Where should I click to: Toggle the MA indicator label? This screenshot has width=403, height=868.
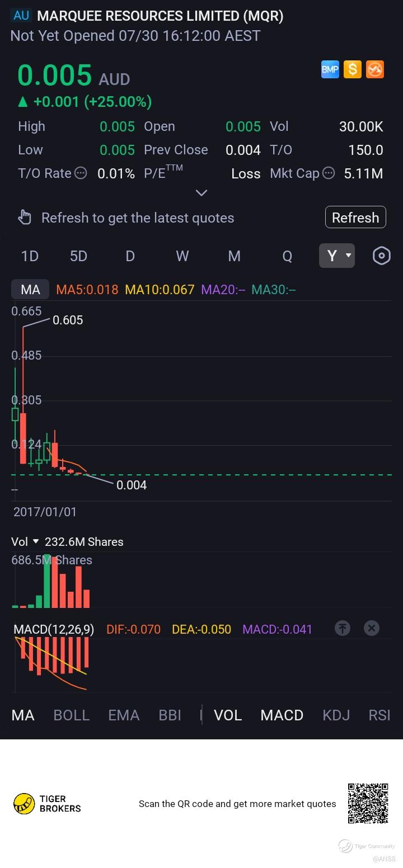click(30, 289)
